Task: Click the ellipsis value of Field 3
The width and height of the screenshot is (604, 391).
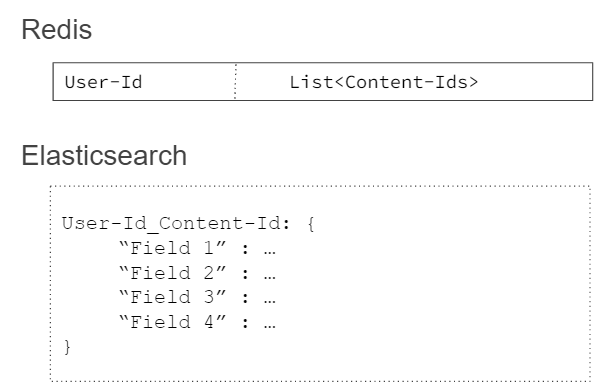Action: (x=270, y=302)
